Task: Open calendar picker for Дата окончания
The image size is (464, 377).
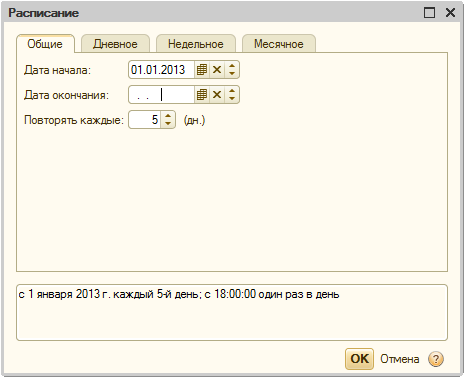Action: click(x=202, y=95)
